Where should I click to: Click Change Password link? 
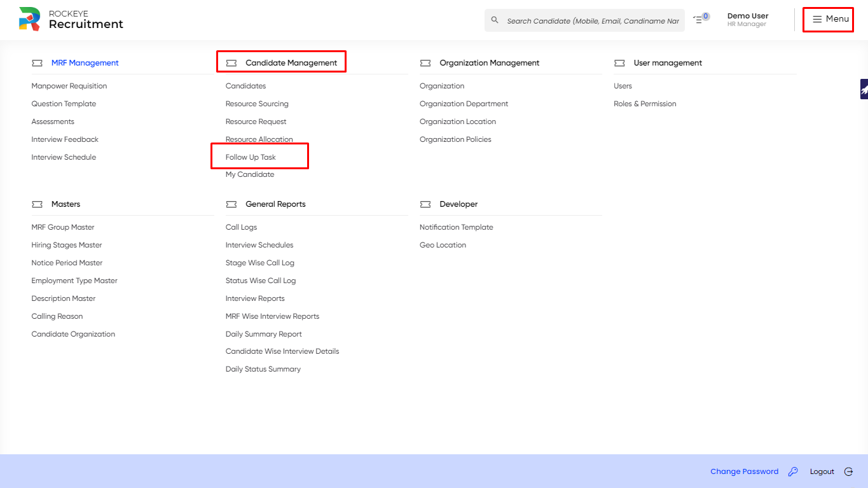(x=744, y=471)
